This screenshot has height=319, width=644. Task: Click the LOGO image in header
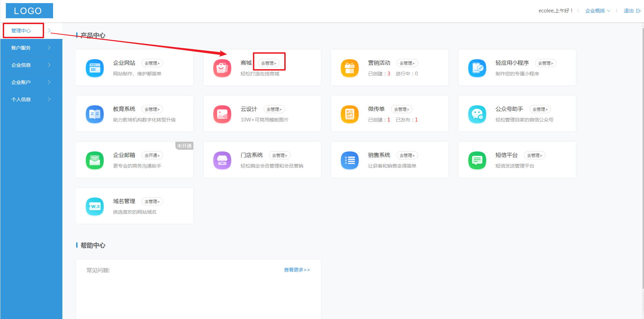click(x=29, y=11)
